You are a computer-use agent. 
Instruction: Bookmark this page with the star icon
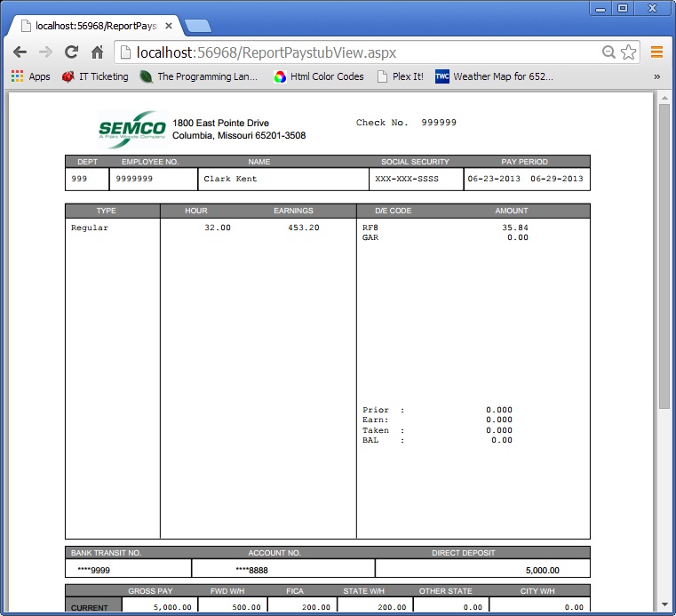click(x=629, y=52)
